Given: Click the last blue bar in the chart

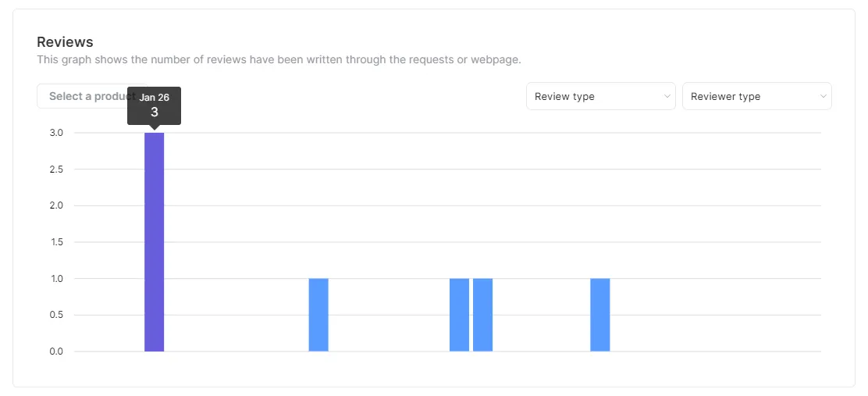Looking at the screenshot, I should coord(600,315).
